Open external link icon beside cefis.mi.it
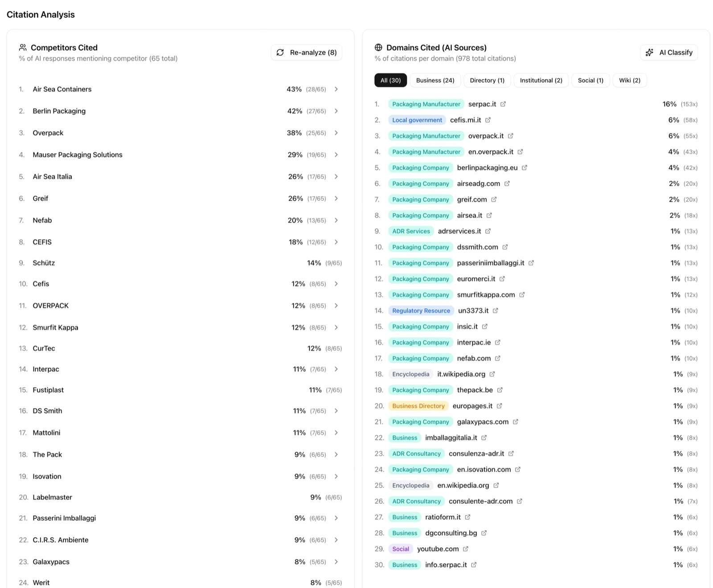 pyautogui.click(x=488, y=120)
